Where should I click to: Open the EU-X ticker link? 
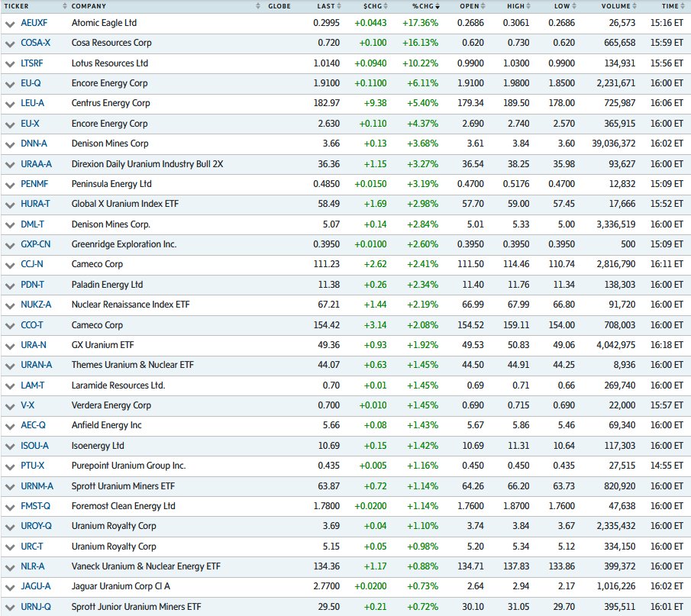tap(30, 124)
